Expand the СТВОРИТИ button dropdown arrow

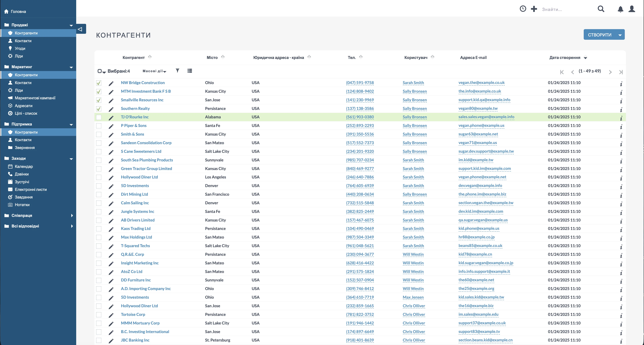(620, 35)
